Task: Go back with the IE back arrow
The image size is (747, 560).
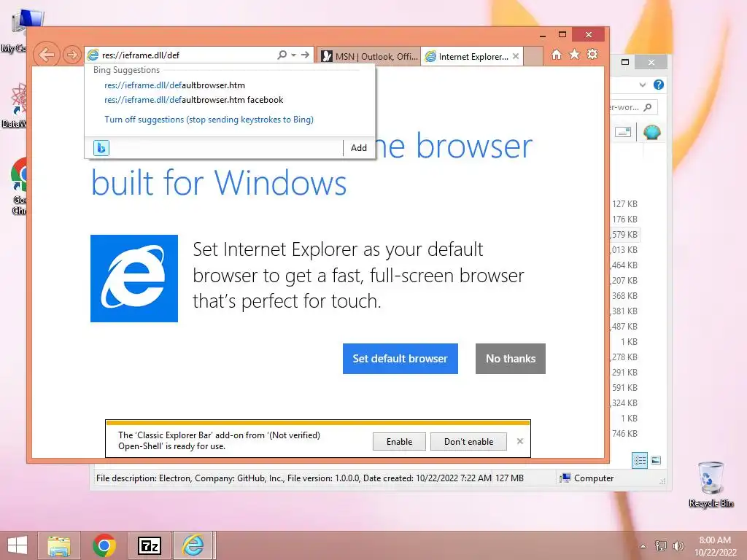Action: point(46,55)
